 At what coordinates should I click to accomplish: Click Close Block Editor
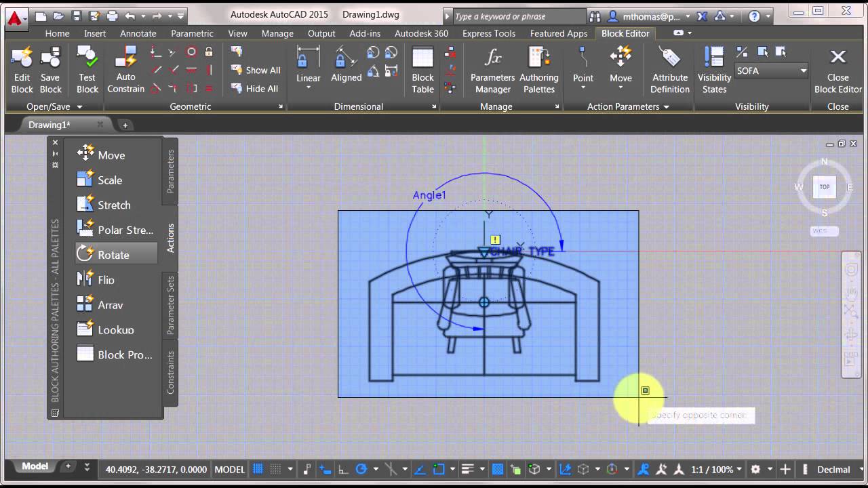pyautogui.click(x=838, y=70)
